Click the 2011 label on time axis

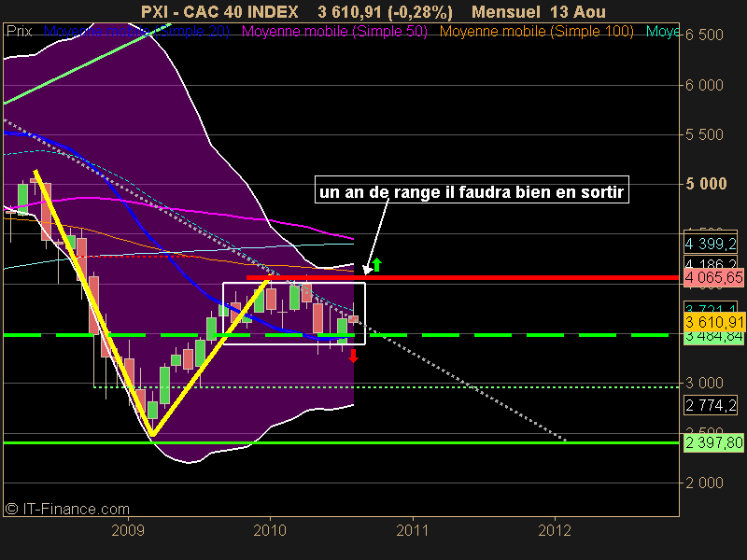click(x=413, y=530)
